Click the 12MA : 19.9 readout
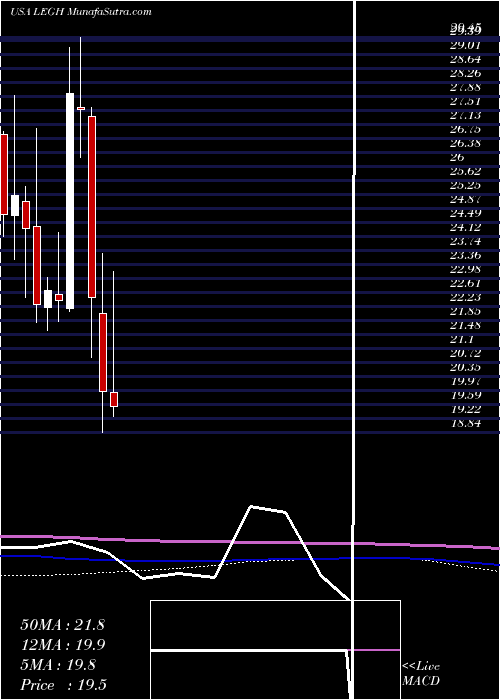 (62, 645)
